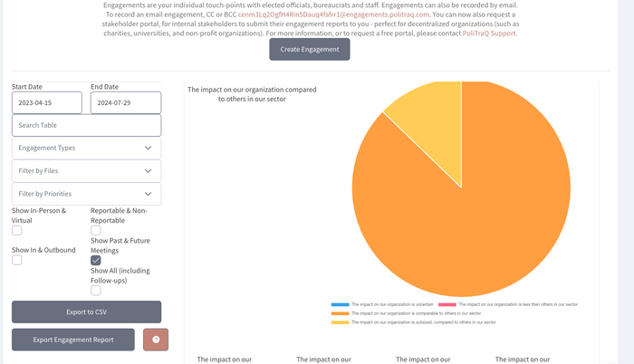
Task: Open the PoliTraQ Support link
Action: point(490,34)
